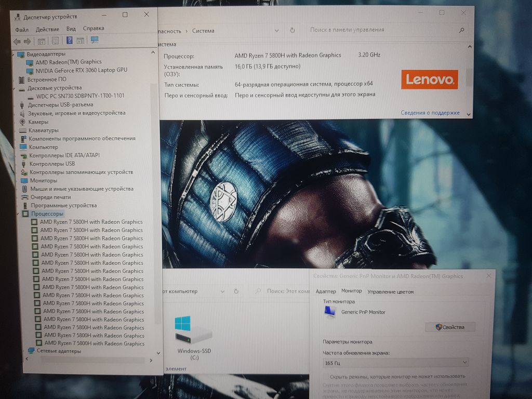Select NVIDIA GeForce RTX 3060 Laptop GPU

(82, 70)
